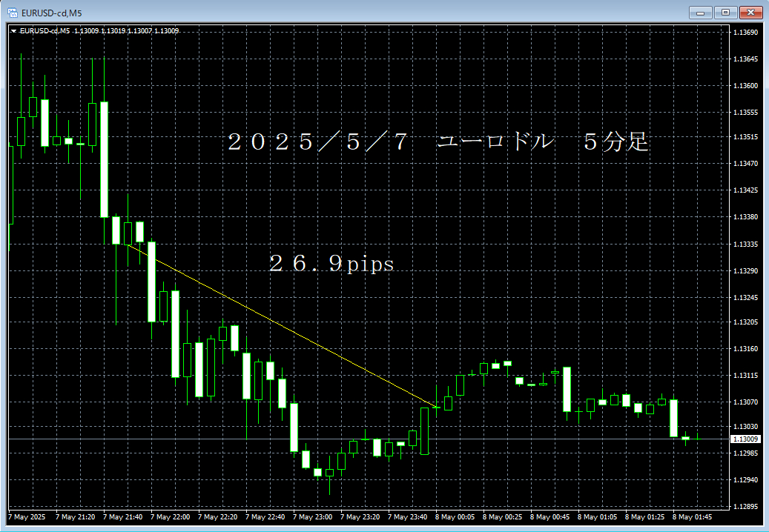Minimize the EURUSD-cd,M5 chart window
This screenshot has width=769, height=532.
(700, 12)
